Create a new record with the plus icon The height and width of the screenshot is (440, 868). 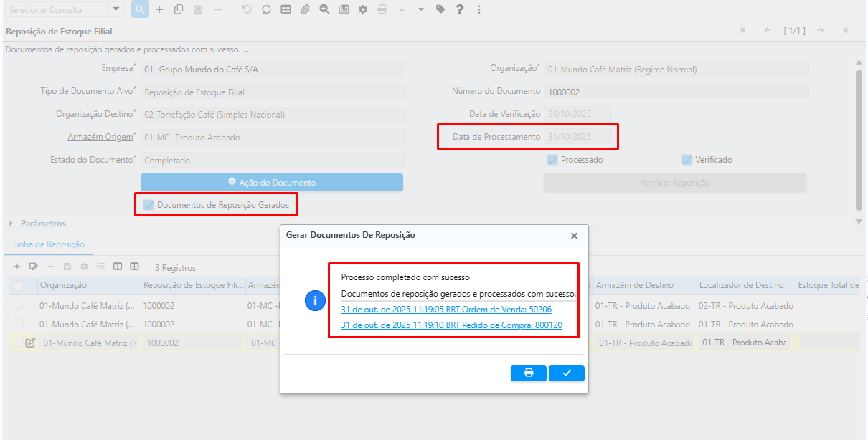159,9
